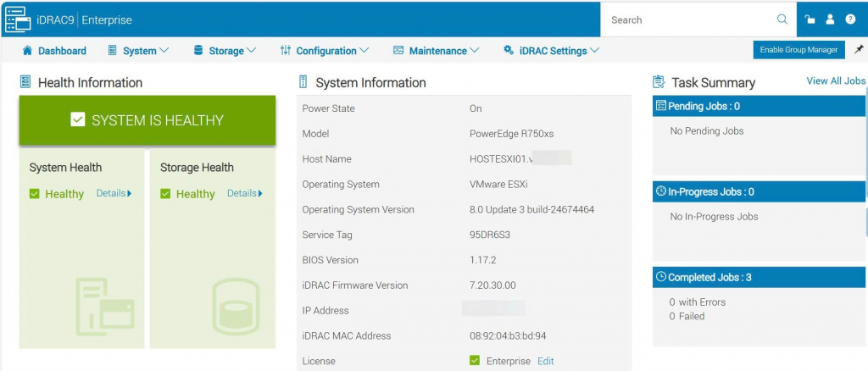Open the help question mark icon

tap(850, 19)
